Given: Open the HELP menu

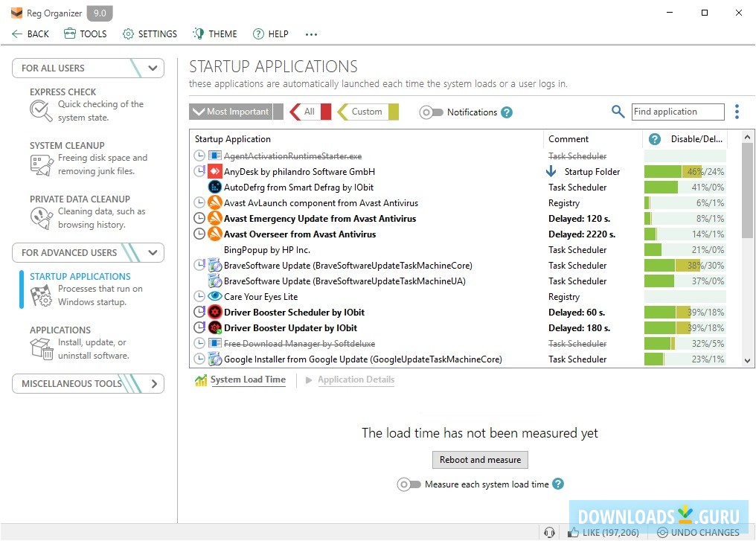Looking at the screenshot, I should [271, 33].
